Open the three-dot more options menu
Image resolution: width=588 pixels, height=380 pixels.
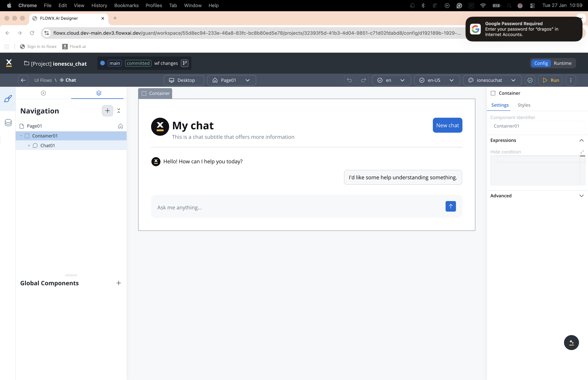pyautogui.click(x=571, y=80)
